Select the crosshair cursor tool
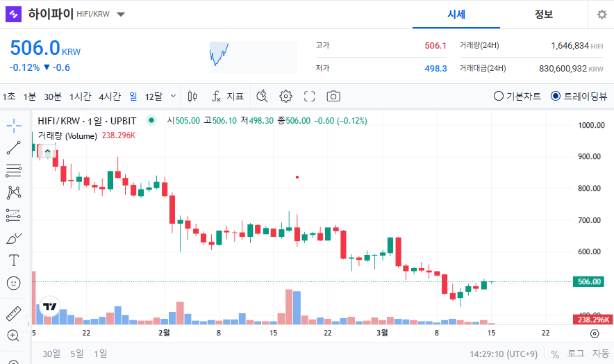Screen dimensions: 614x364 pyautogui.click(x=14, y=125)
